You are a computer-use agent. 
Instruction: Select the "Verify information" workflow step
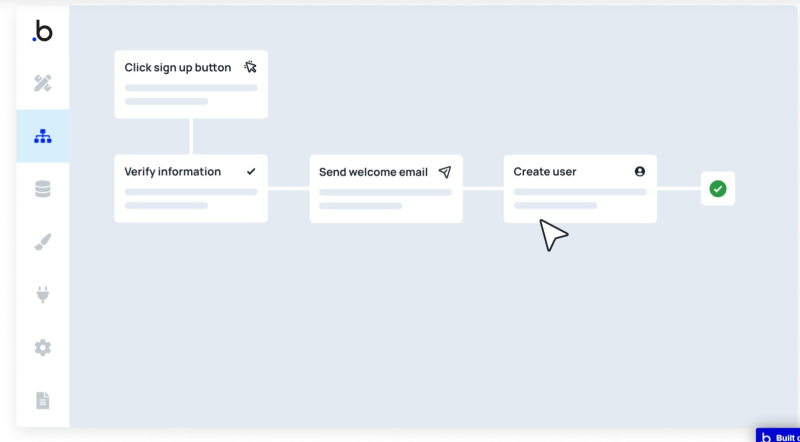click(x=191, y=189)
